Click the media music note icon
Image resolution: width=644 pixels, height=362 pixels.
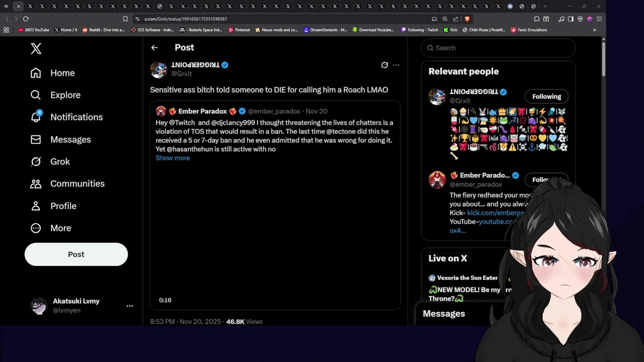click(561, 19)
